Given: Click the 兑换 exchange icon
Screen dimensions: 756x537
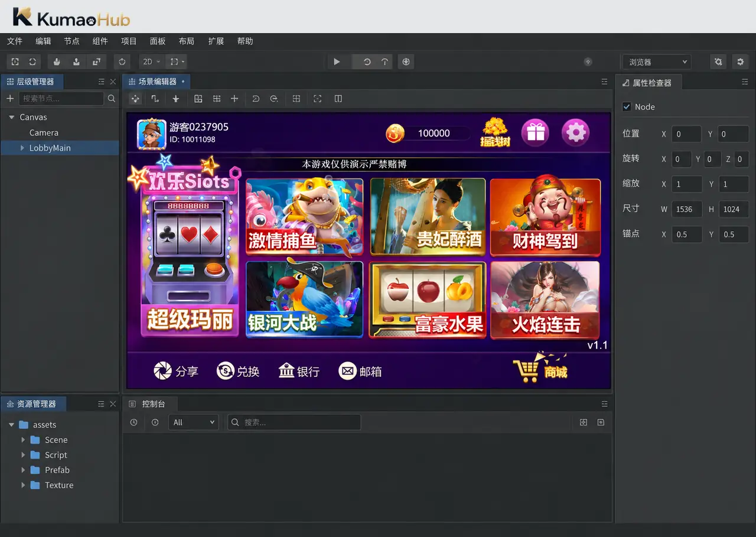Looking at the screenshot, I should (x=225, y=371).
